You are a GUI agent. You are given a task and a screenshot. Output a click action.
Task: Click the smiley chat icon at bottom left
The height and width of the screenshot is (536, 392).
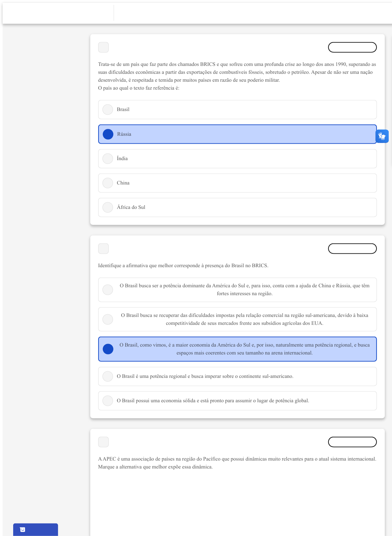22,529
